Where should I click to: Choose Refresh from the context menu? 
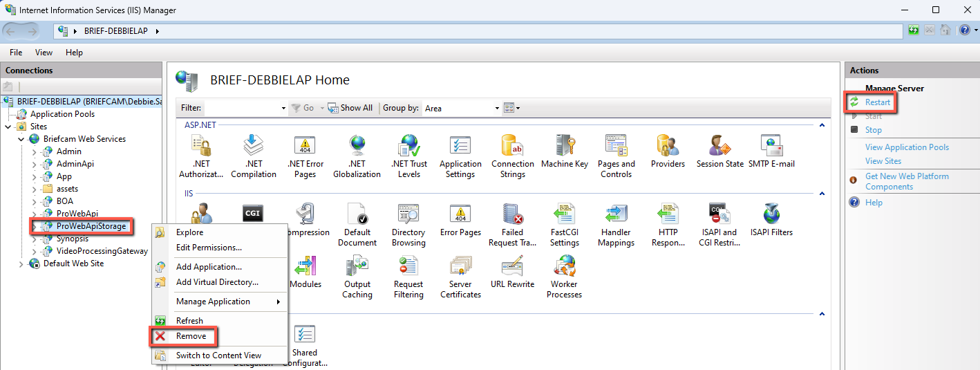coord(220,321)
